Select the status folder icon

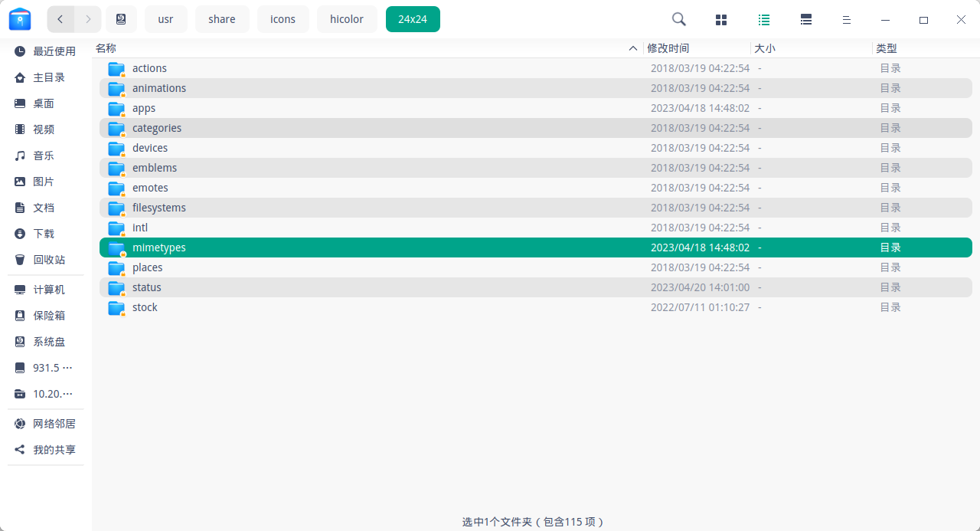click(x=116, y=288)
